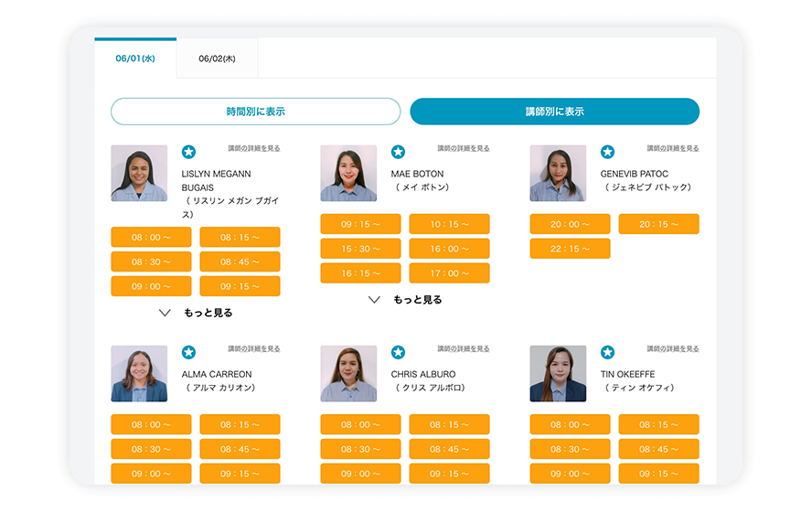Book Mae Boton's 10:15 time slot

pos(449,224)
